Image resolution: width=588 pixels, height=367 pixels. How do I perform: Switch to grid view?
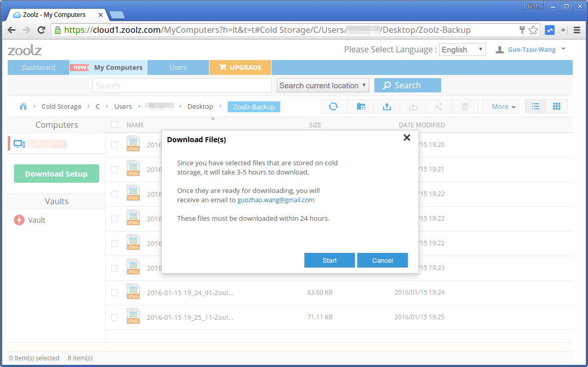(x=557, y=106)
